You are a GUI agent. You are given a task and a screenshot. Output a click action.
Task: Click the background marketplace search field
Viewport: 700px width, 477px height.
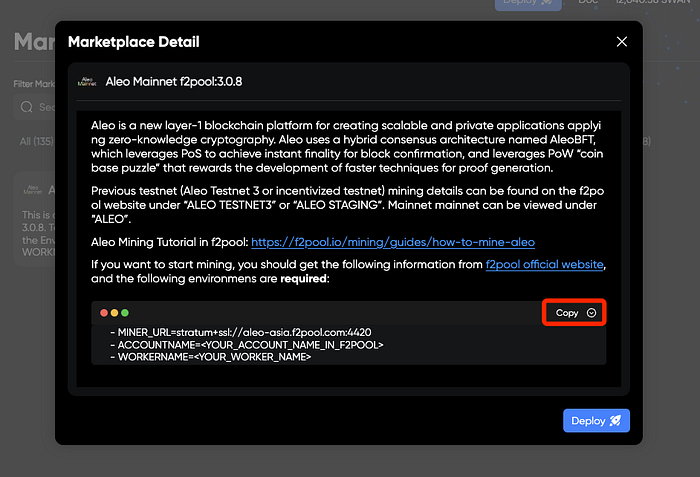[x=35, y=107]
